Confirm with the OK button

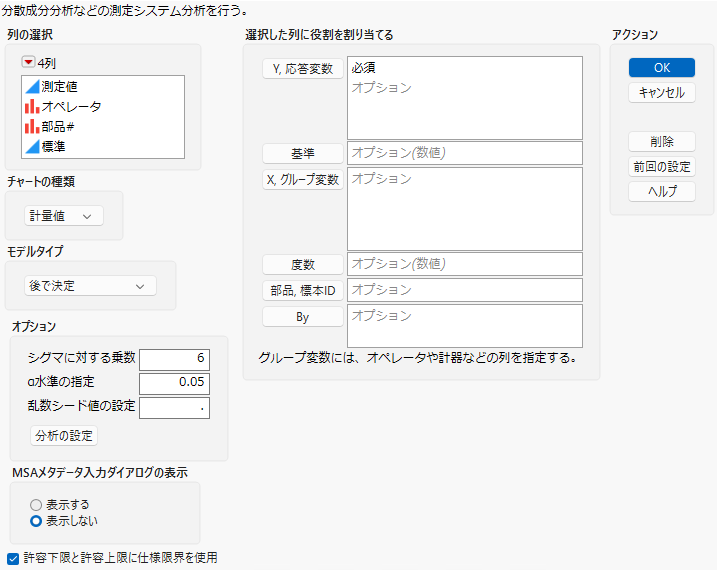click(662, 68)
